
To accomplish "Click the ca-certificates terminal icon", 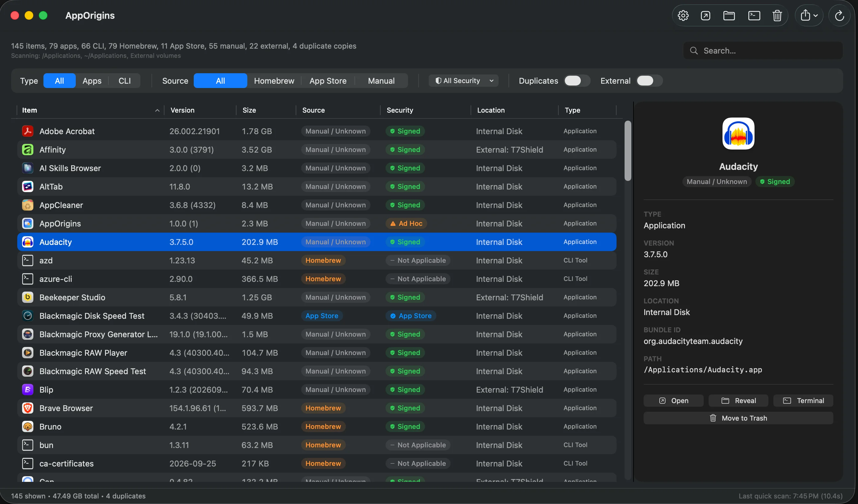I will pyautogui.click(x=28, y=463).
